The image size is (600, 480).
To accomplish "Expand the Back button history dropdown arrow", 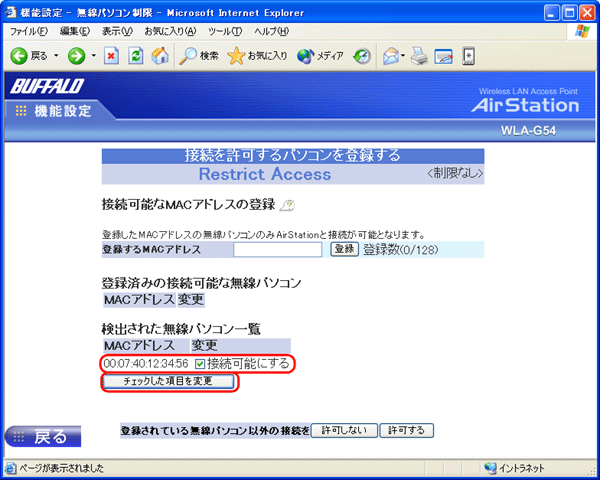I will point(56,56).
